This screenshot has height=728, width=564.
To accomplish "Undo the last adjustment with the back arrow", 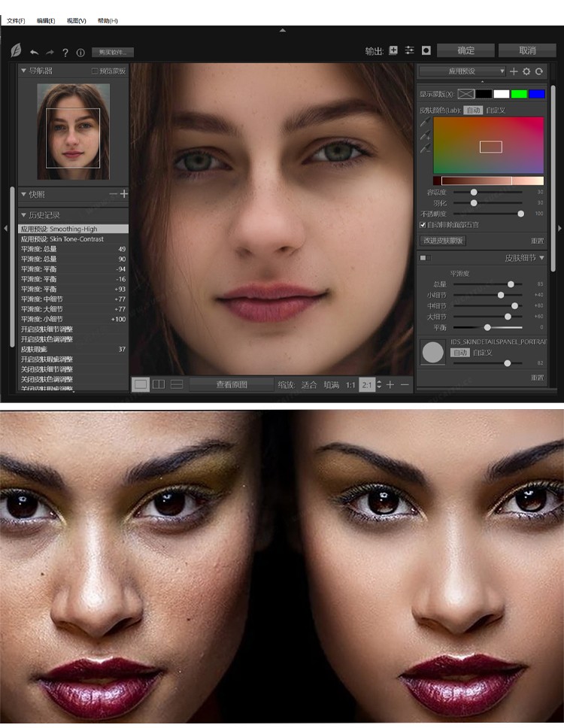I will 34,53.
